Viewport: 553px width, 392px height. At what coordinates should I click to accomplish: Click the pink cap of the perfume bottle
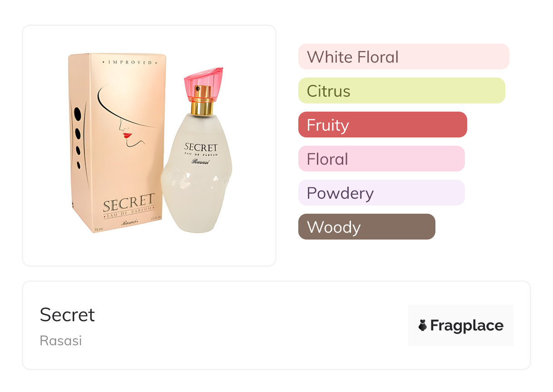(203, 83)
